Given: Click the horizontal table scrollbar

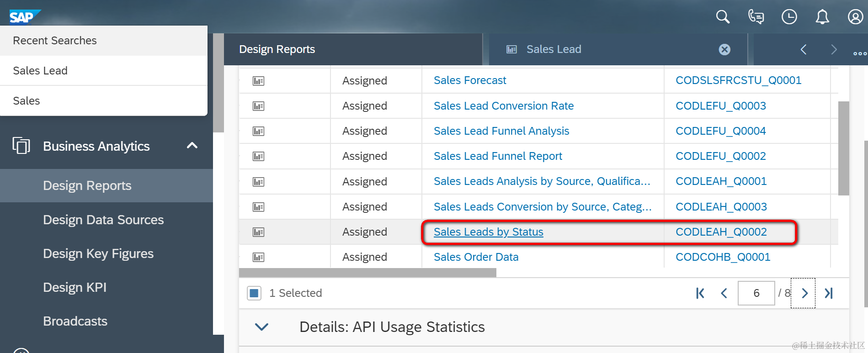Looking at the screenshot, I should 367,273.
